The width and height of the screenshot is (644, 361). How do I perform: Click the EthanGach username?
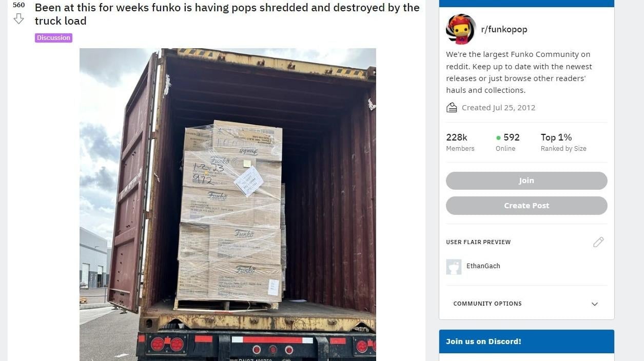tap(483, 266)
